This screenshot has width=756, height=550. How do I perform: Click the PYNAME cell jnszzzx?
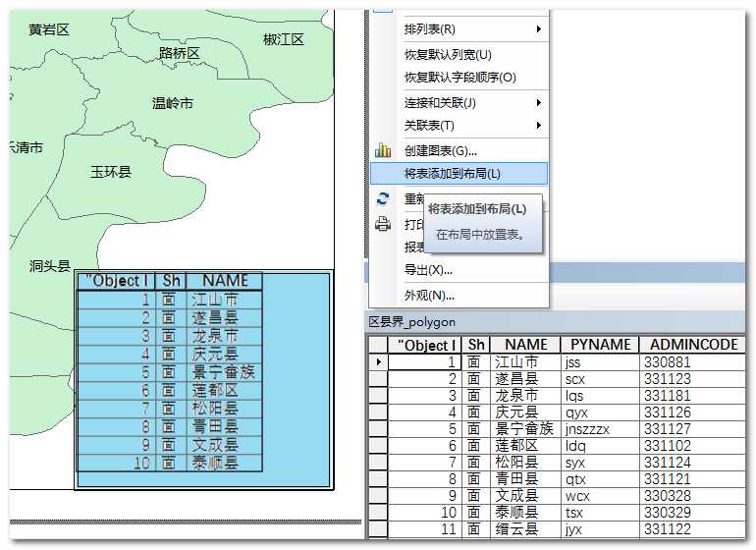coord(600,429)
